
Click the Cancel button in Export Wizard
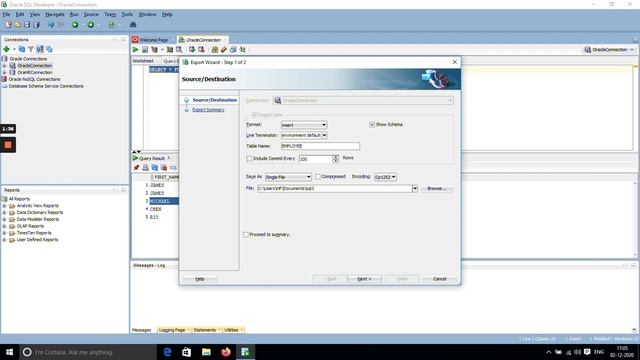click(x=440, y=279)
